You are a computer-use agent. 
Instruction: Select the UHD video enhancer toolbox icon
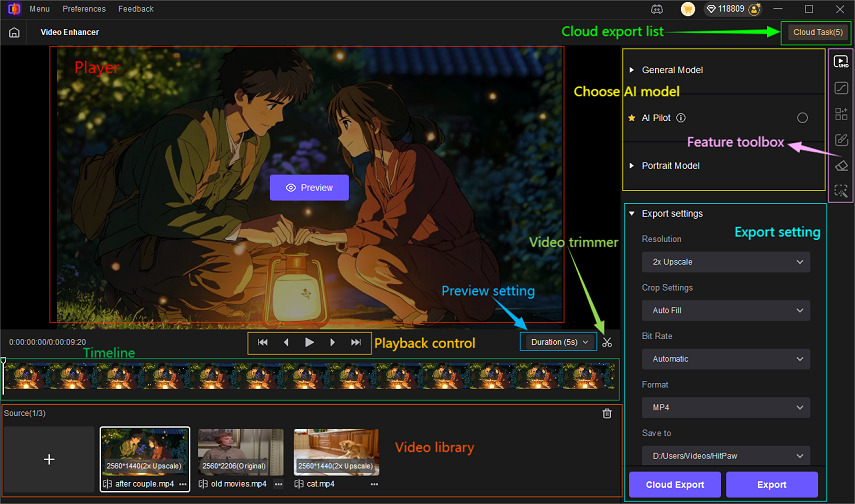click(x=841, y=61)
